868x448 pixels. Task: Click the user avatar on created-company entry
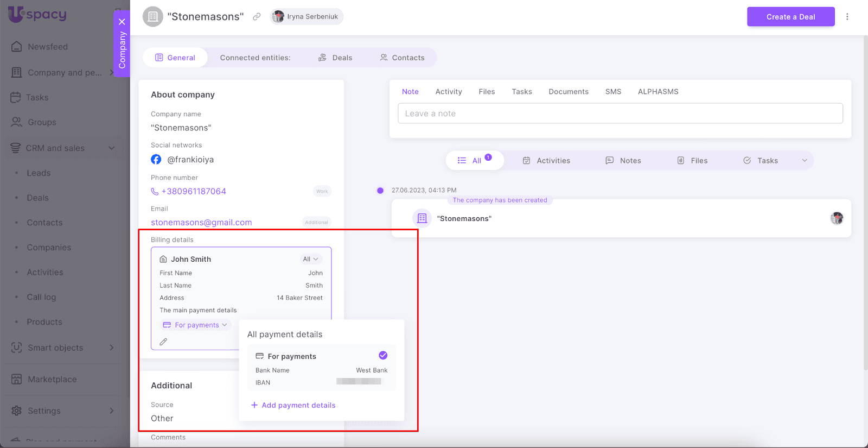tap(837, 218)
